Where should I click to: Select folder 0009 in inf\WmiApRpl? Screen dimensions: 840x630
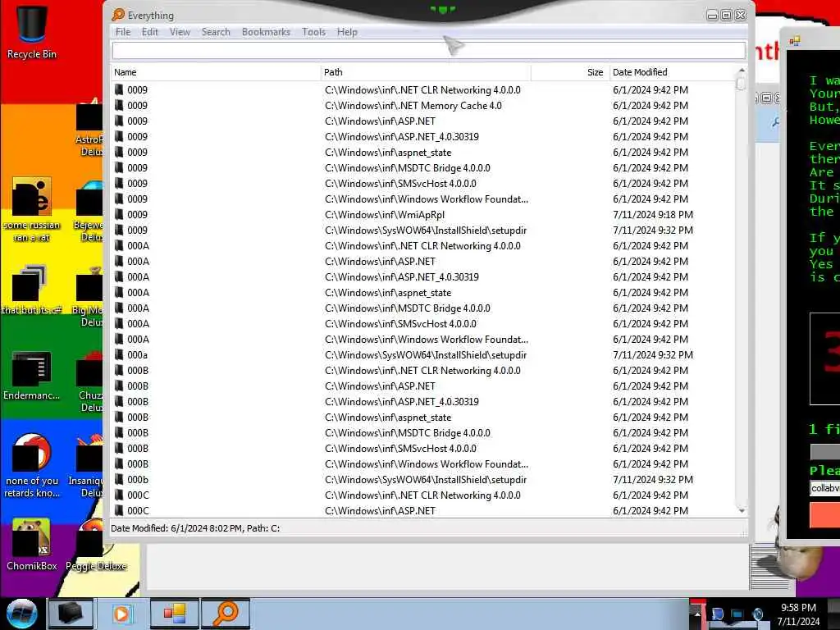tap(137, 215)
